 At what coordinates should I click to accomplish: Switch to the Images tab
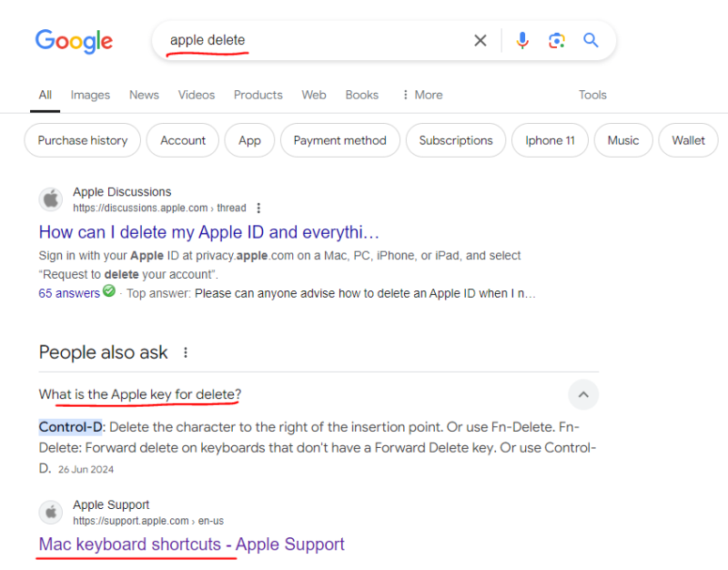tap(90, 95)
